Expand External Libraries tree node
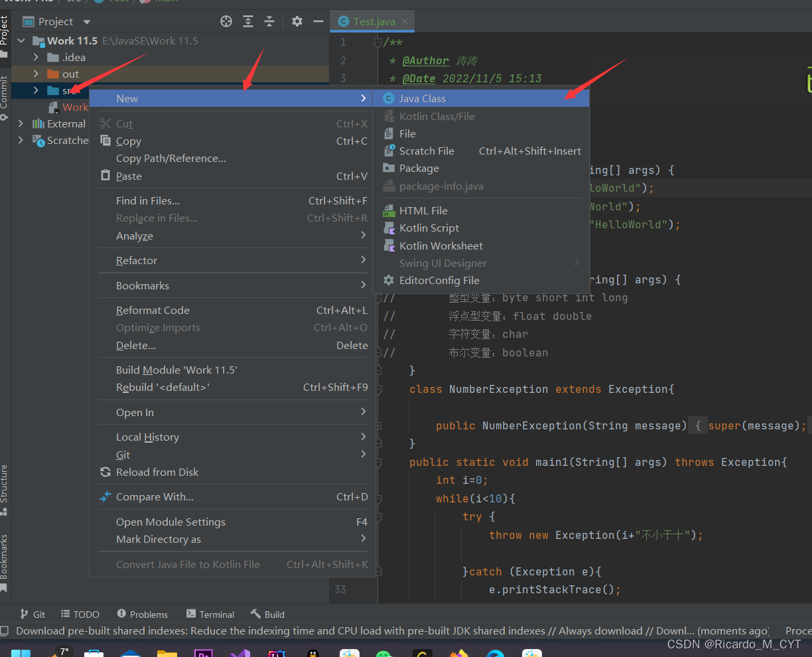This screenshot has height=657, width=812. coord(21,123)
